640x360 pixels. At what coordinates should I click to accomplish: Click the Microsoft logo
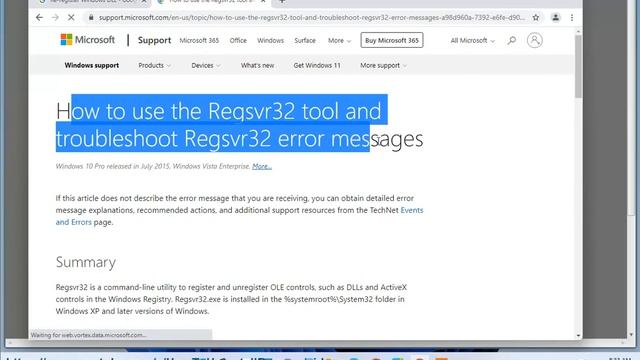tap(88, 40)
